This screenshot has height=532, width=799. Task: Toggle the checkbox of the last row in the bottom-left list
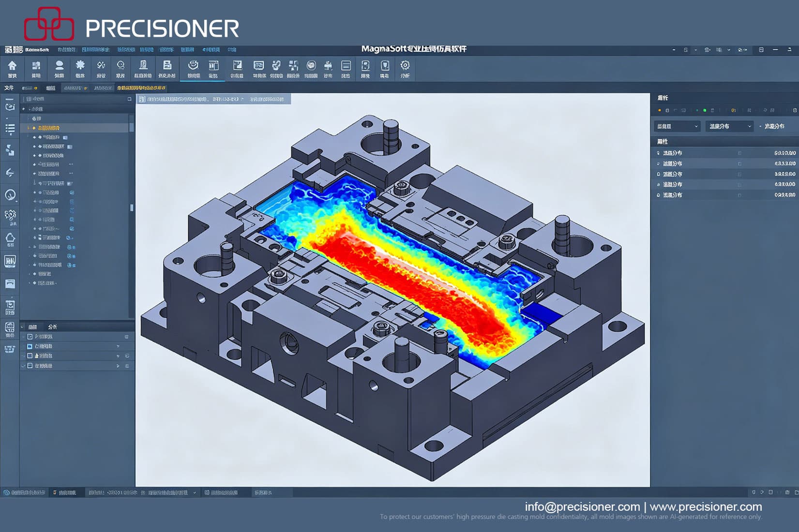[x=30, y=366]
